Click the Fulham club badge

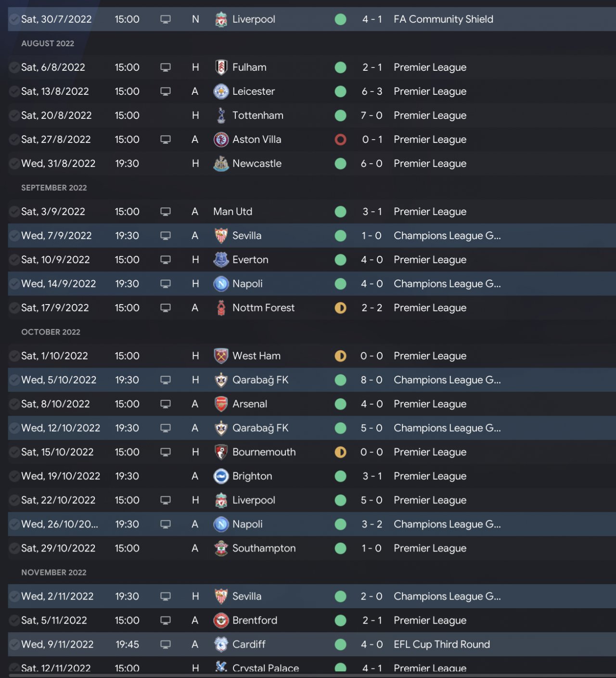pyautogui.click(x=221, y=67)
